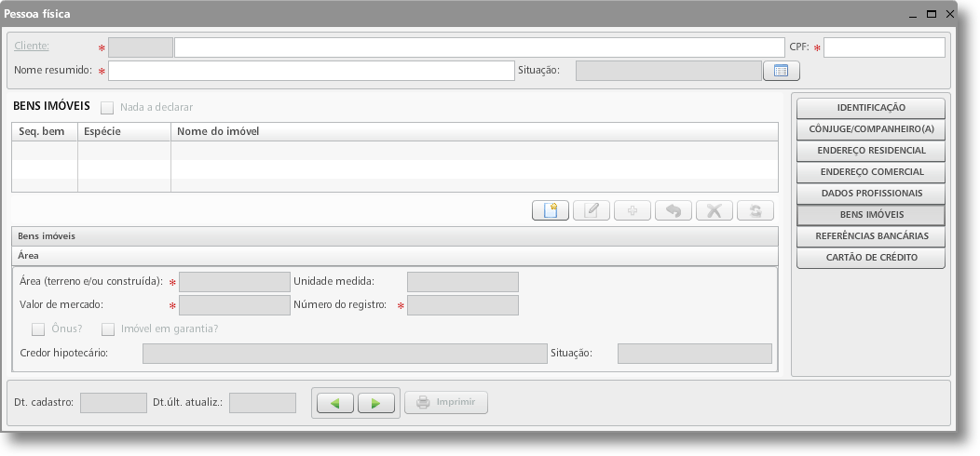Toggle the Imóvel em garantia? checkbox
This screenshot has width=980, height=456.
pos(108,329)
